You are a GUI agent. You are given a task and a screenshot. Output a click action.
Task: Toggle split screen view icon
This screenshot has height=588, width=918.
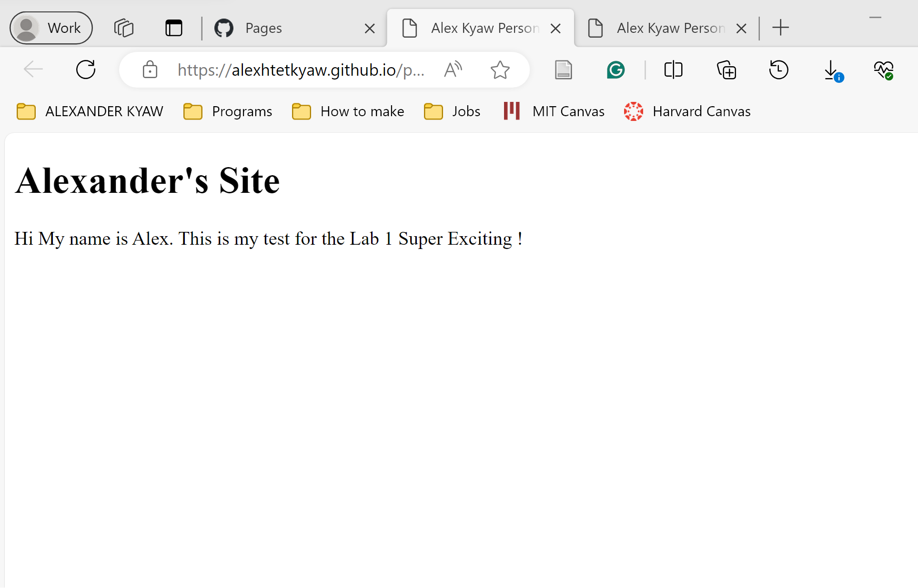673,70
